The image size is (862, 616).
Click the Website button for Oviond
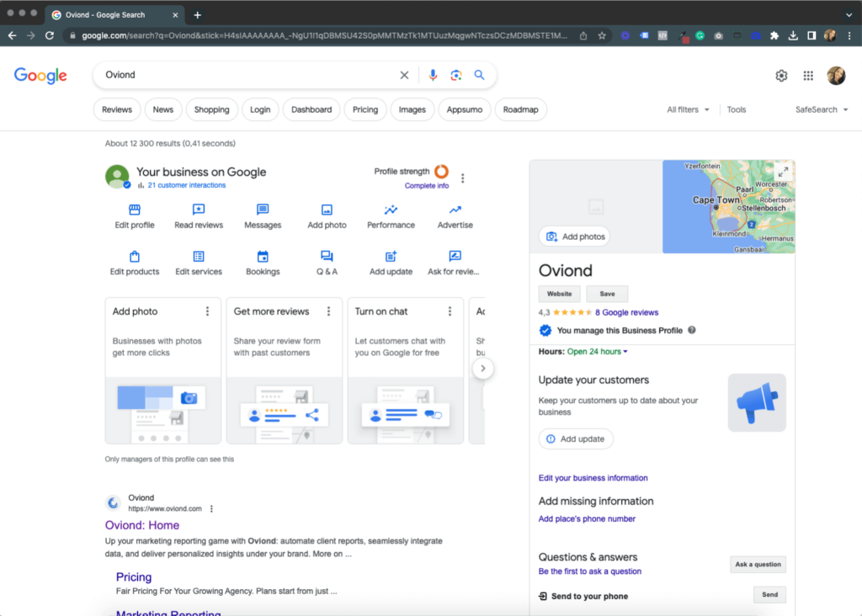[559, 294]
